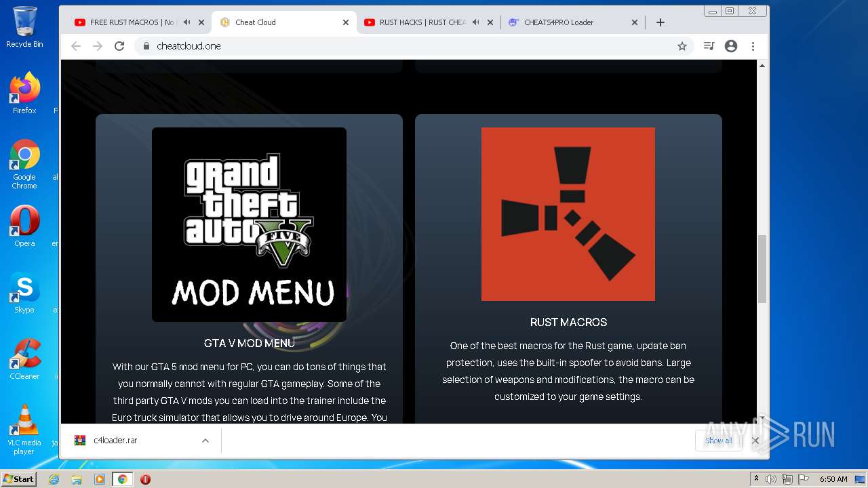The image size is (868, 488).
Task: Select the Cheat Cloud tab
Action: point(283,22)
